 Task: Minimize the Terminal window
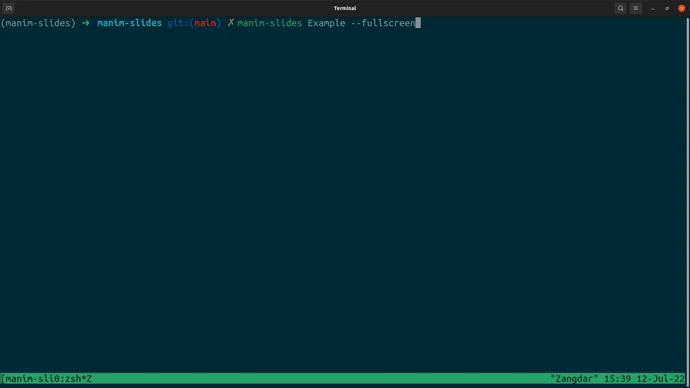tap(653, 8)
